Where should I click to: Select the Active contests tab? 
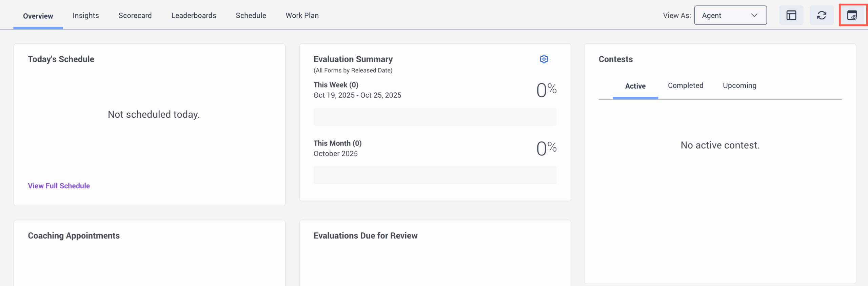click(635, 86)
